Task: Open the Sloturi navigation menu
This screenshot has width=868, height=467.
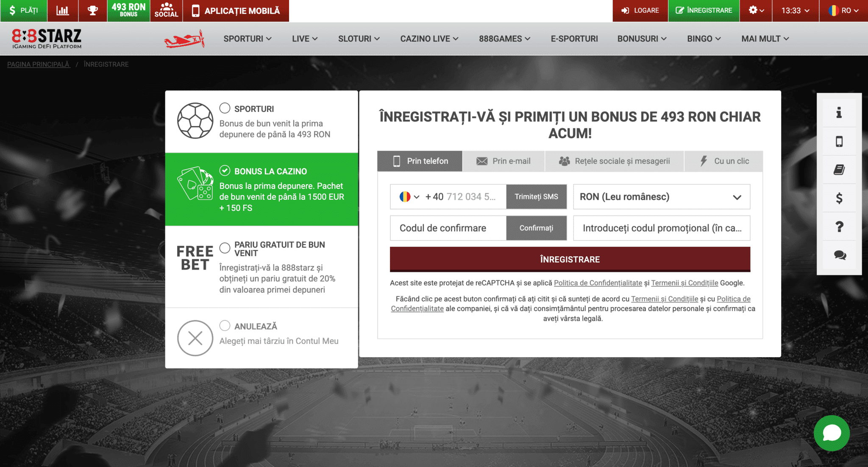Action: [x=359, y=39]
